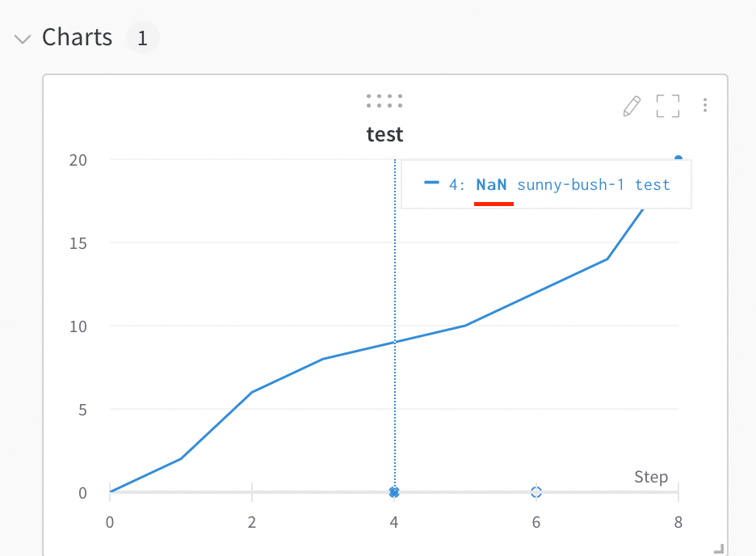Click the hollow circle marker at step 6
The width and height of the screenshot is (756, 556).
(535, 492)
